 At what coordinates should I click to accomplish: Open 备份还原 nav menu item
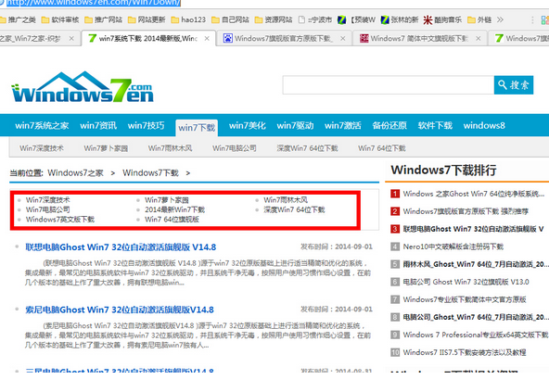coord(389,125)
